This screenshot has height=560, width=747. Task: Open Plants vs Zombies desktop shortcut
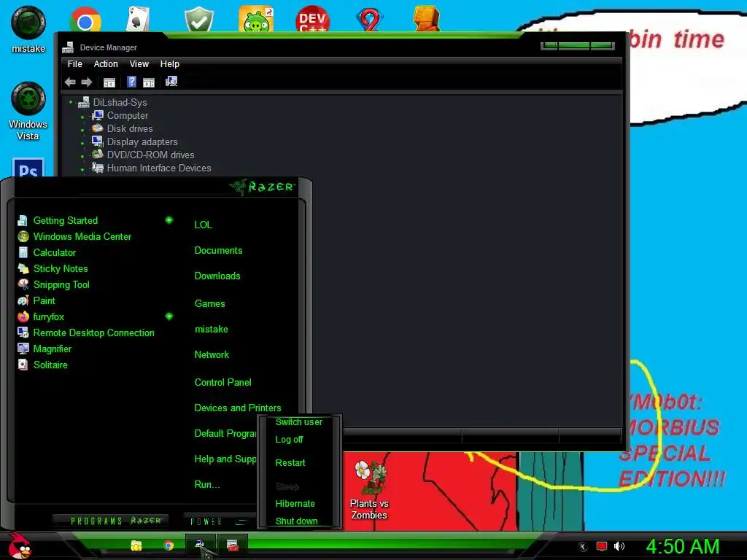pyautogui.click(x=369, y=491)
